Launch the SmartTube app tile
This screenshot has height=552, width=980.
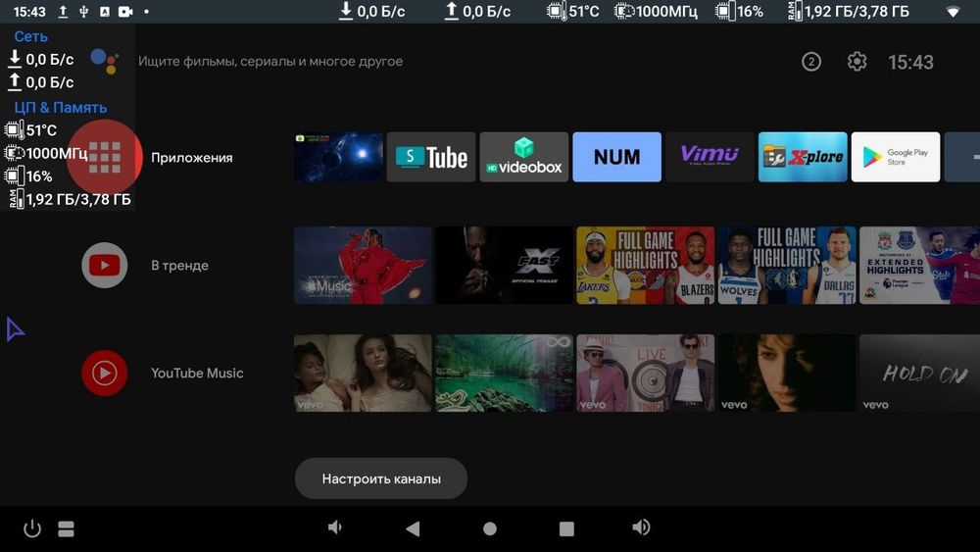tap(431, 157)
